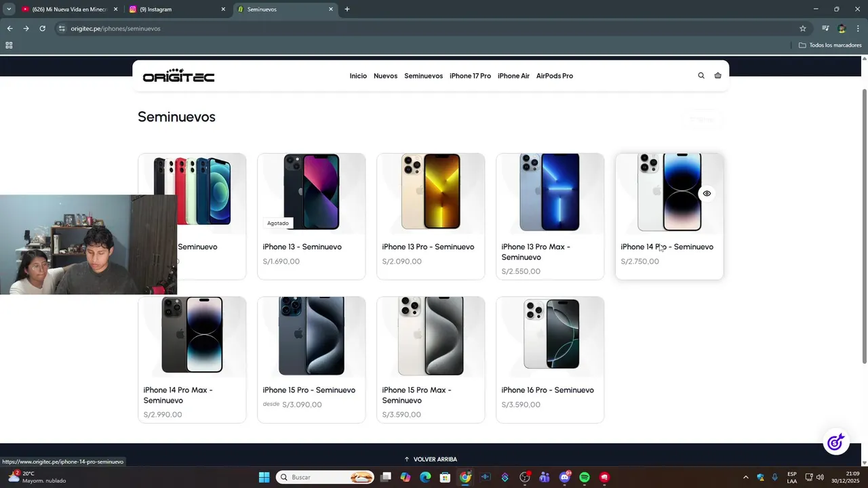Open iPhone 13 Pro Max - Seminuevo title

(536, 252)
